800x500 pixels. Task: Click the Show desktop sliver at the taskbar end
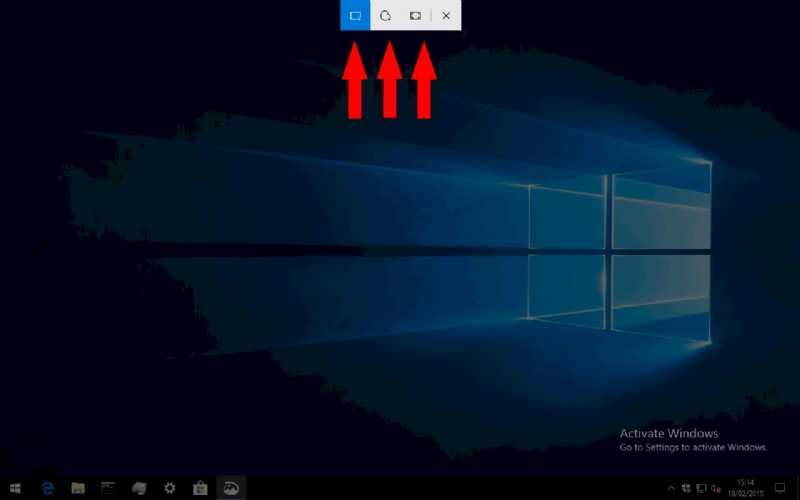point(797,488)
